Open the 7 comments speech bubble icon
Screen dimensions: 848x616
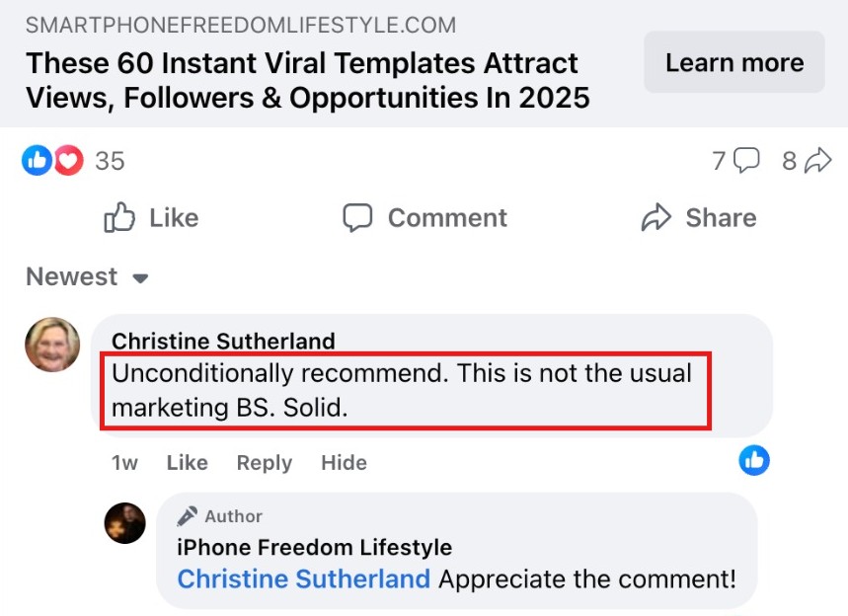pos(747,160)
